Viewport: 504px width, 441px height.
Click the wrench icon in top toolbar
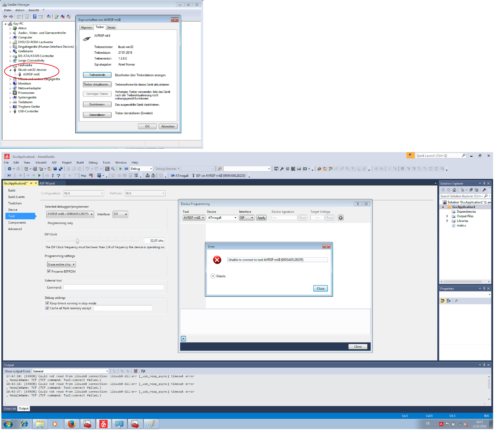coord(282,169)
